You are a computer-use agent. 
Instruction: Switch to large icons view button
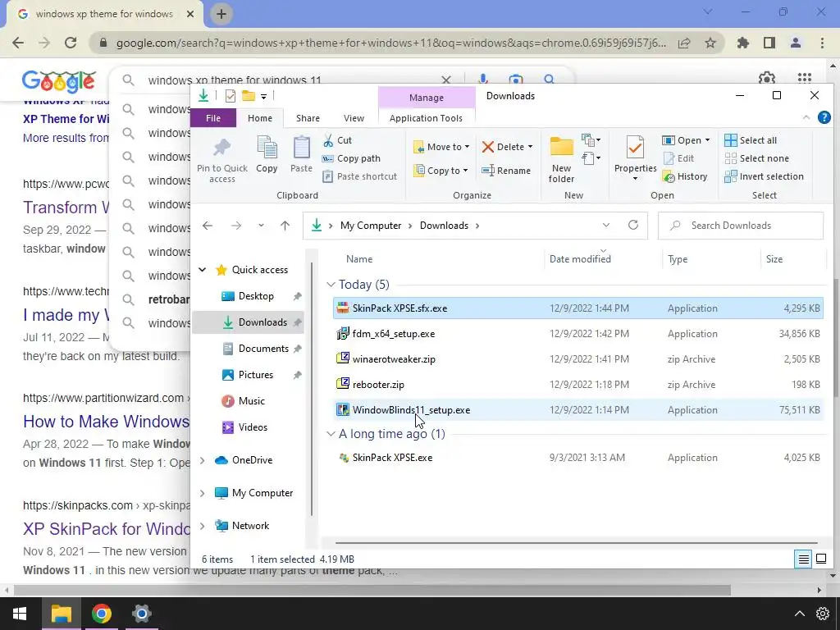[820, 559]
